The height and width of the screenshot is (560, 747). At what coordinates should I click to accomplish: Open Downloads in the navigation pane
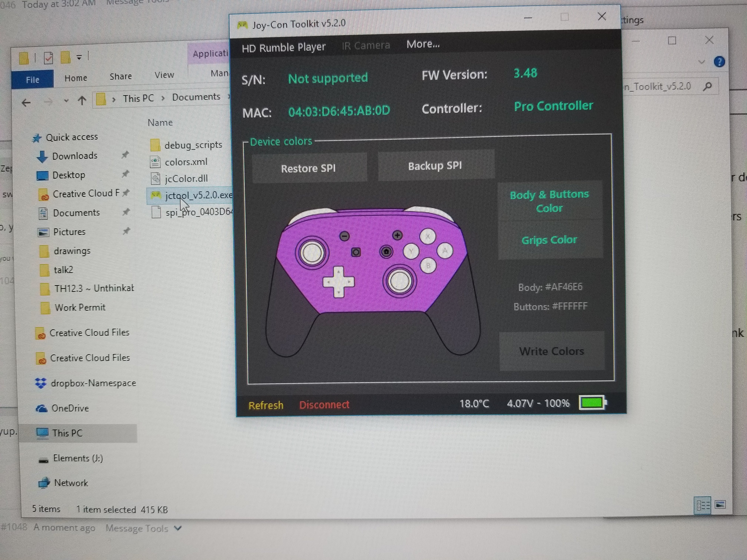point(67,156)
